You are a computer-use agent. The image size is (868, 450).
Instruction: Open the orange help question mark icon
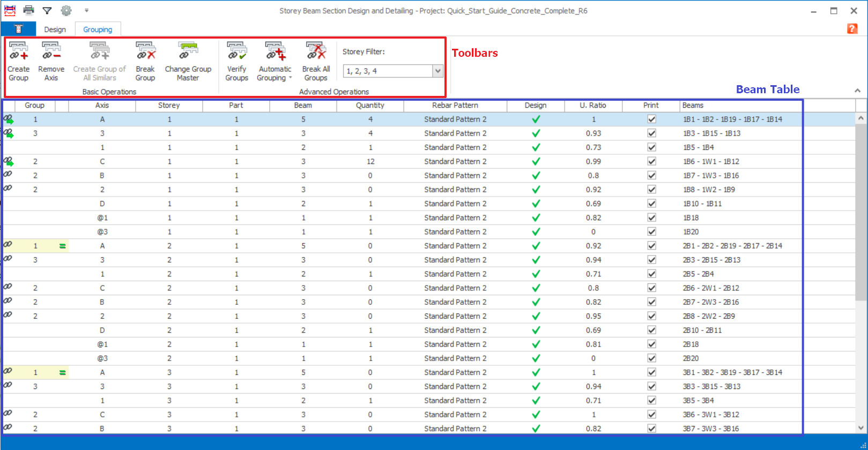852,29
